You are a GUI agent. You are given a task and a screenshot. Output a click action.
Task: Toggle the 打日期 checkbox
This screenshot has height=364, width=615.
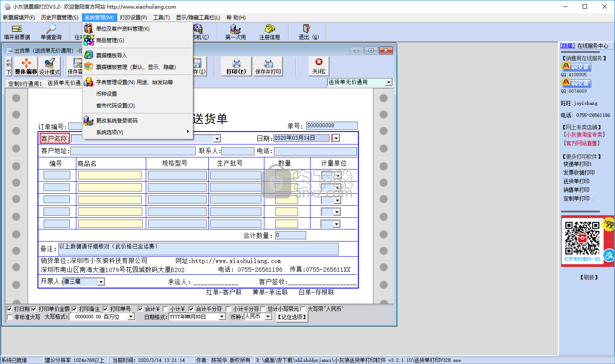click(x=9, y=309)
